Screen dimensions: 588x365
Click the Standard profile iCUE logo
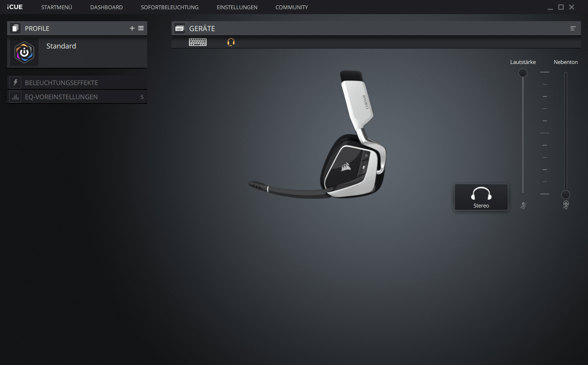click(x=24, y=53)
